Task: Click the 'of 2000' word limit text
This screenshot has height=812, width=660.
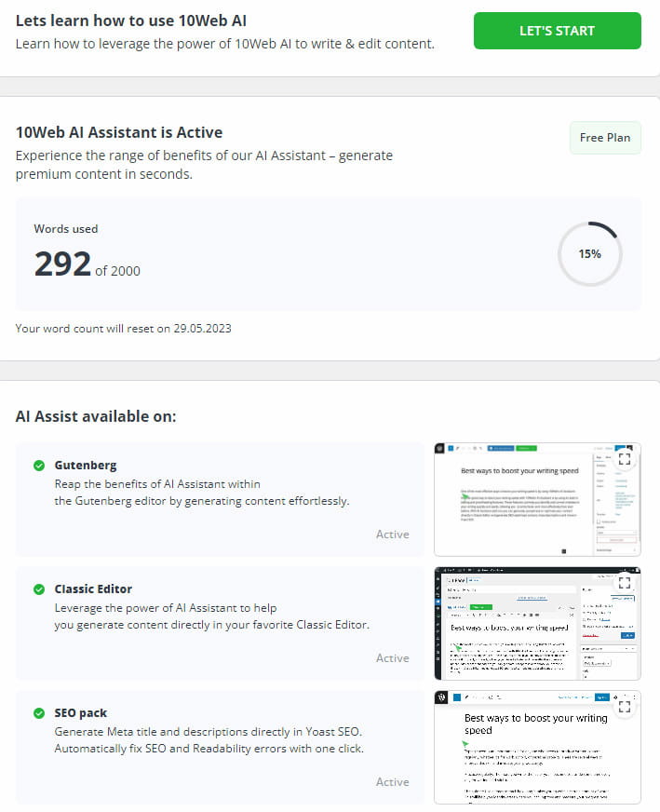Action: [117, 271]
